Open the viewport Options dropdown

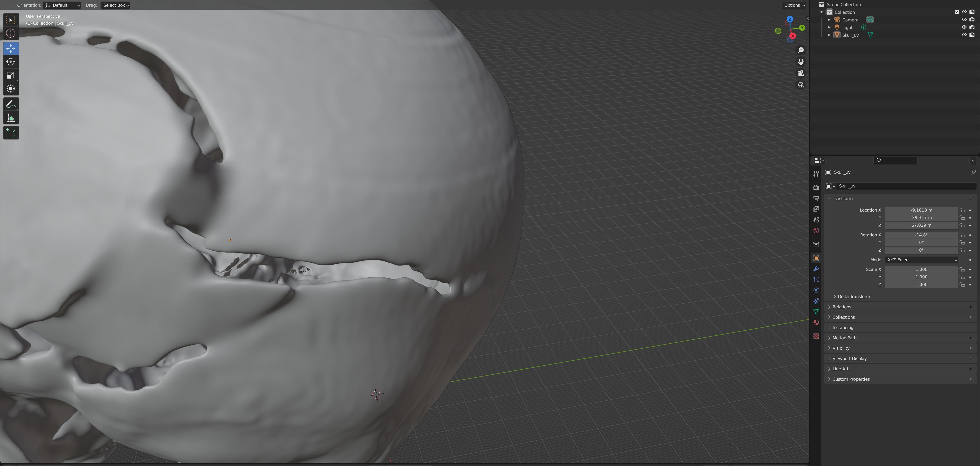794,5
